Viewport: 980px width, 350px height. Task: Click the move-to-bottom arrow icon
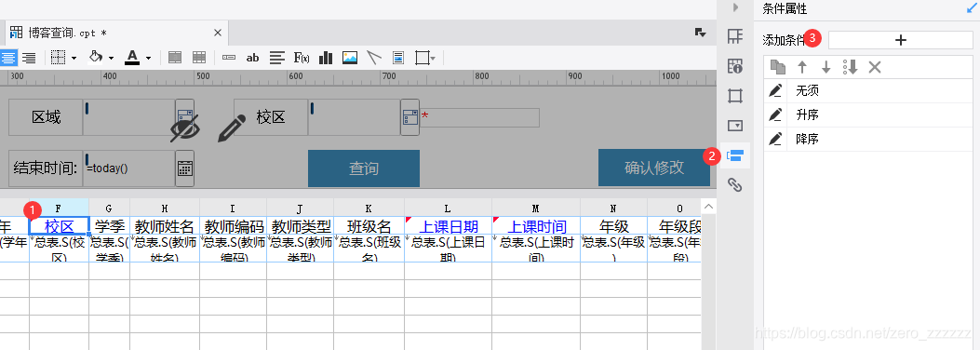click(850, 67)
